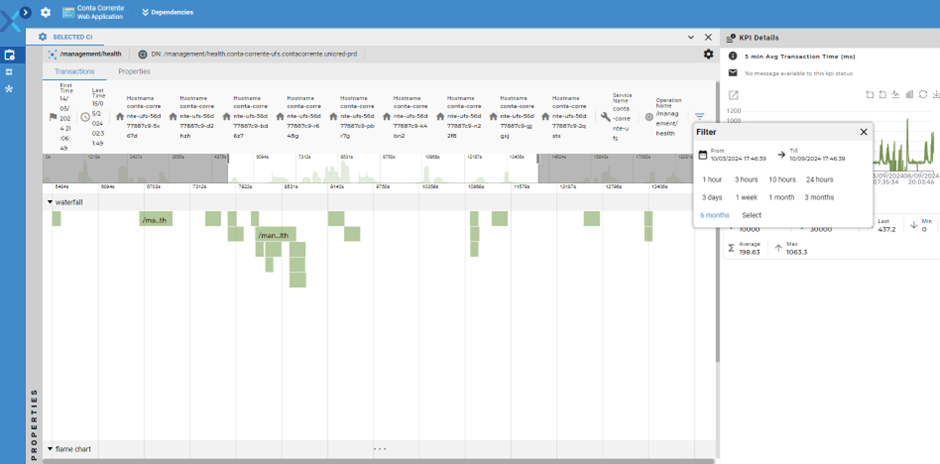Open the Dependencies dropdown

click(x=167, y=12)
